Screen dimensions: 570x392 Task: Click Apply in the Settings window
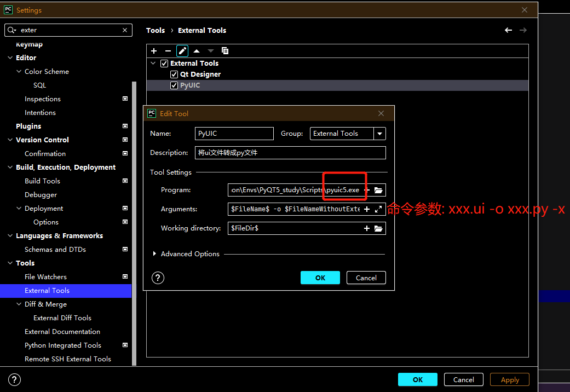(x=510, y=379)
